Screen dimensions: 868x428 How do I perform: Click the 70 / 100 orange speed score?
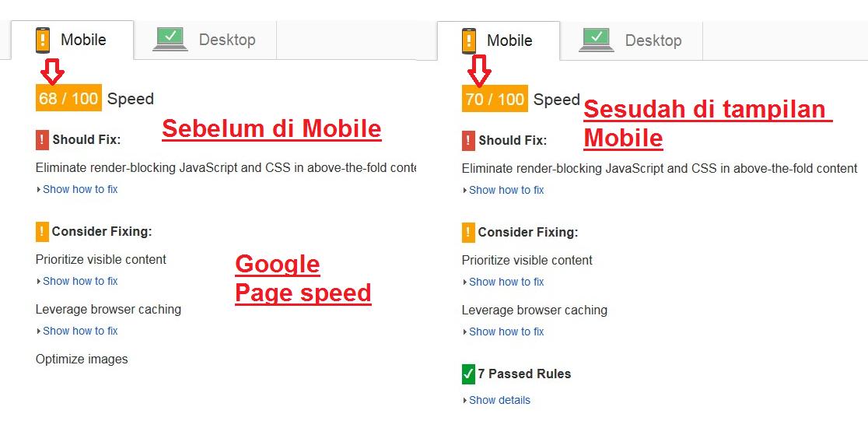495,99
